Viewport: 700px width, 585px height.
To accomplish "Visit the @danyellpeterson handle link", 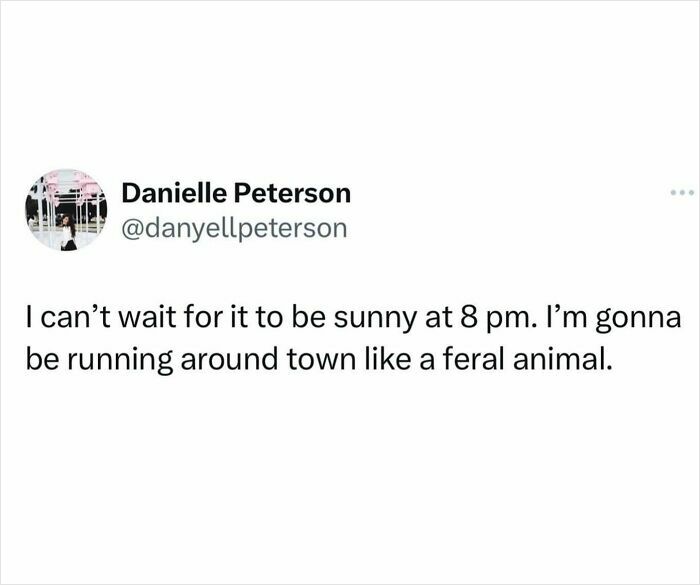I will tap(233, 228).
